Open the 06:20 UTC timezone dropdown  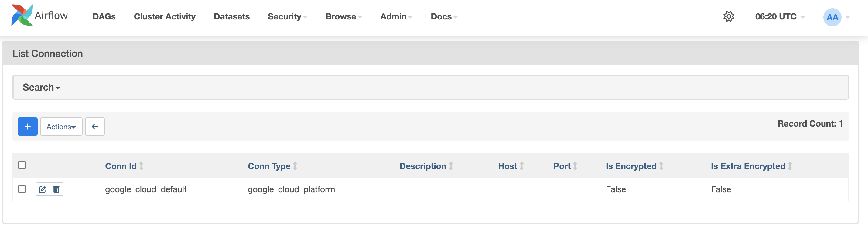779,16
